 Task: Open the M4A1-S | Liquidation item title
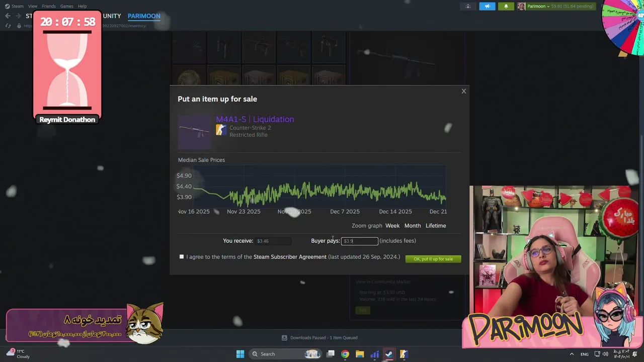[255, 119]
